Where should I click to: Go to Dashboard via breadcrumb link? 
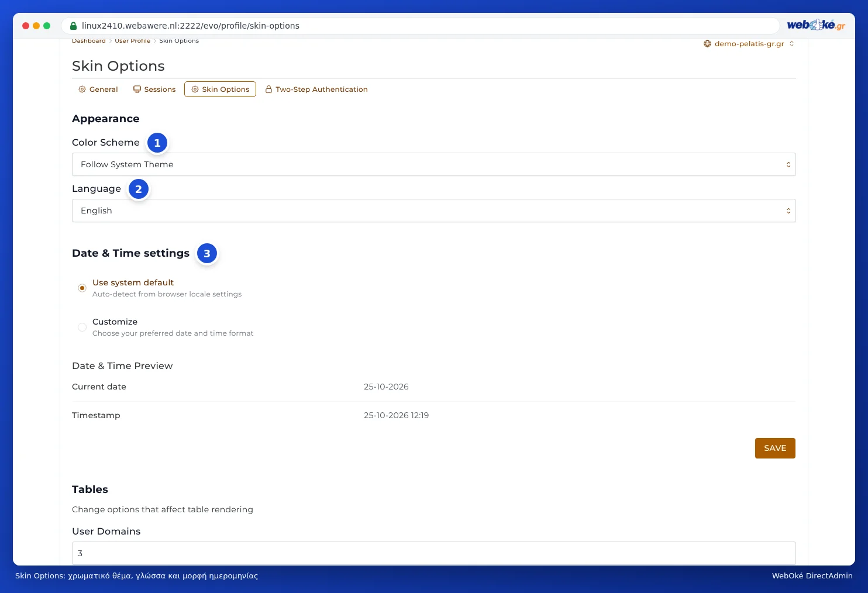(x=89, y=41)
